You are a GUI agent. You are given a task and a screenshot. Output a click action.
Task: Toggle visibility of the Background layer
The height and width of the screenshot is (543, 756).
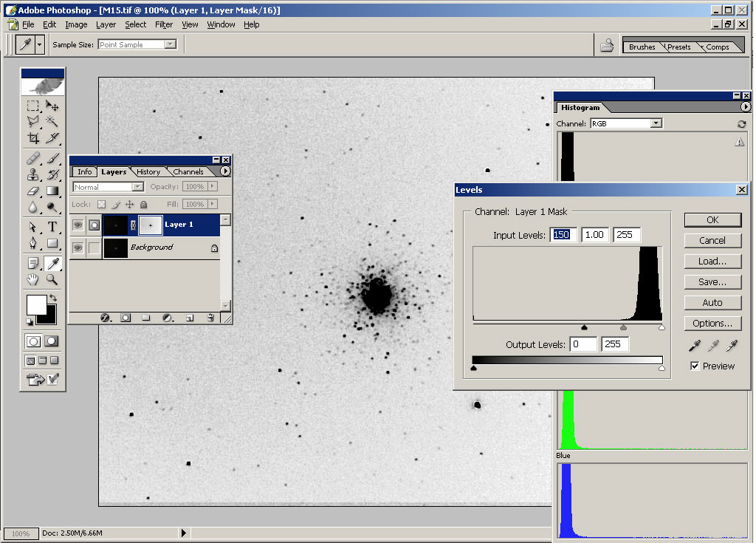78,247
